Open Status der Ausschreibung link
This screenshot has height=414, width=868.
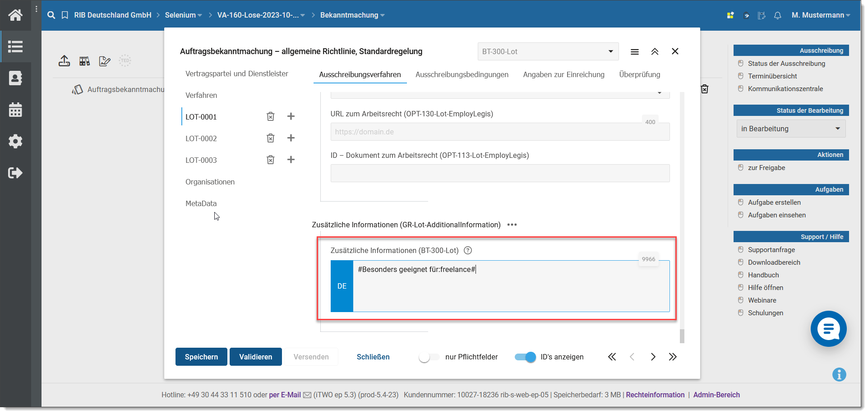tap(787, 64)
